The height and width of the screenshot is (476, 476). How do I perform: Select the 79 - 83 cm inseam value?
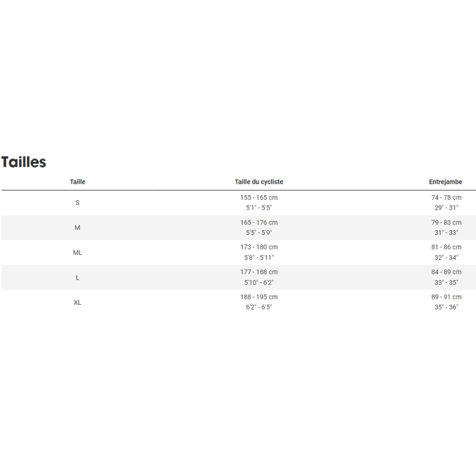coord(445,223)
